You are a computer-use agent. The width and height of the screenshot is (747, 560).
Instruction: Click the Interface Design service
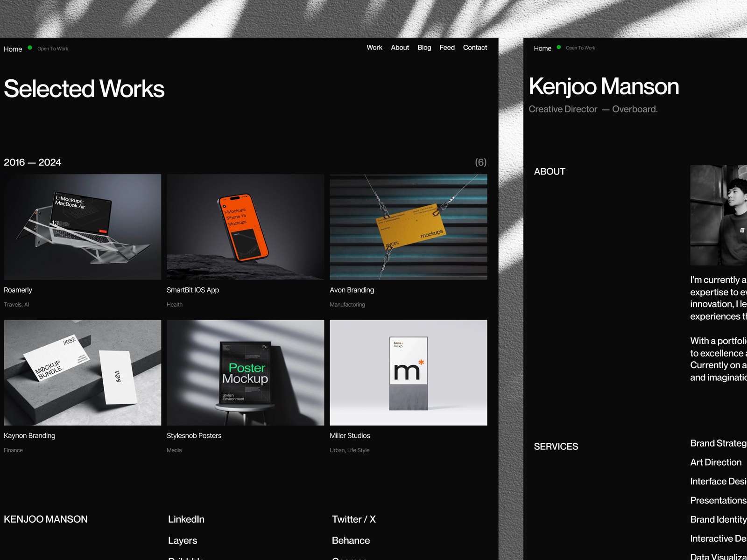(719, 481)
